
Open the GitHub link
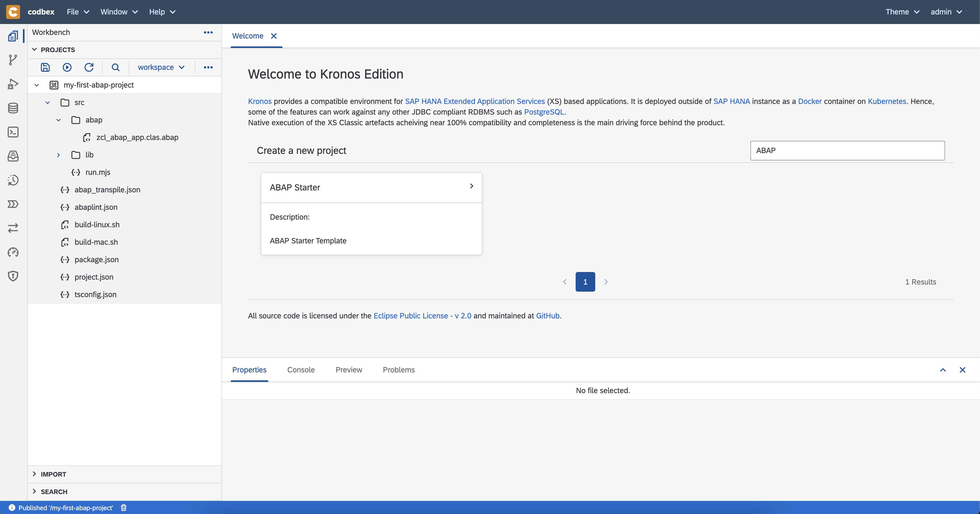pos(548,316)
